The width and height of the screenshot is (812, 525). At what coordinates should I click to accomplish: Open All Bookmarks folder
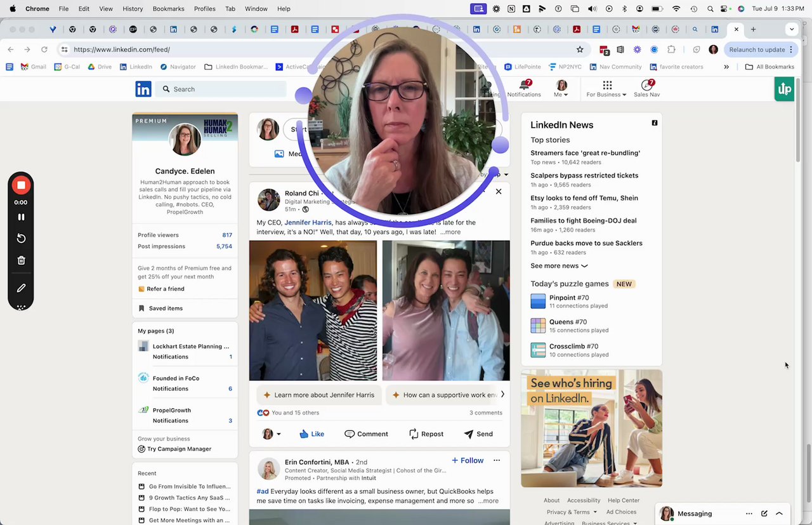pos(770,67)
